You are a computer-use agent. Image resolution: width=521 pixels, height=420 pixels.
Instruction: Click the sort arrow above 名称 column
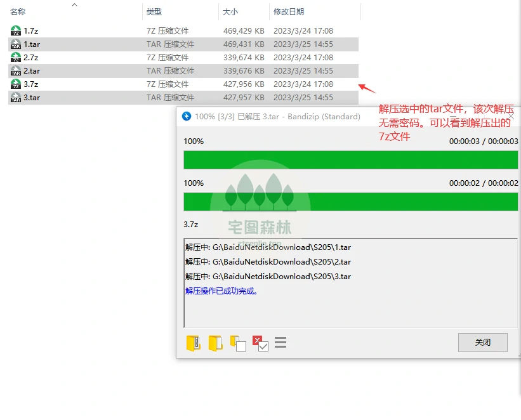pyautogui.click(x=75, y=4)
